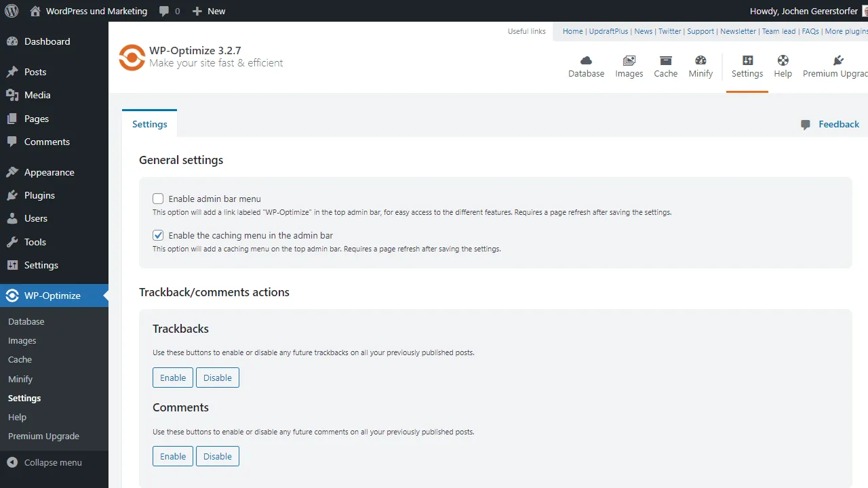Click the user avatar beside Howdy
This screenshot has width=868, height=488.
pyautogui.click(x=865, y=11)
